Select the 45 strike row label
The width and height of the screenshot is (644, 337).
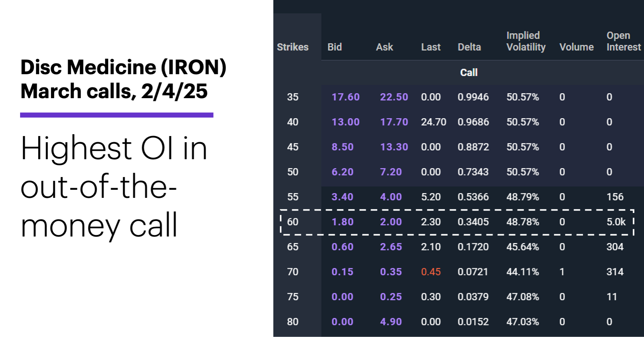click(293, 147)
